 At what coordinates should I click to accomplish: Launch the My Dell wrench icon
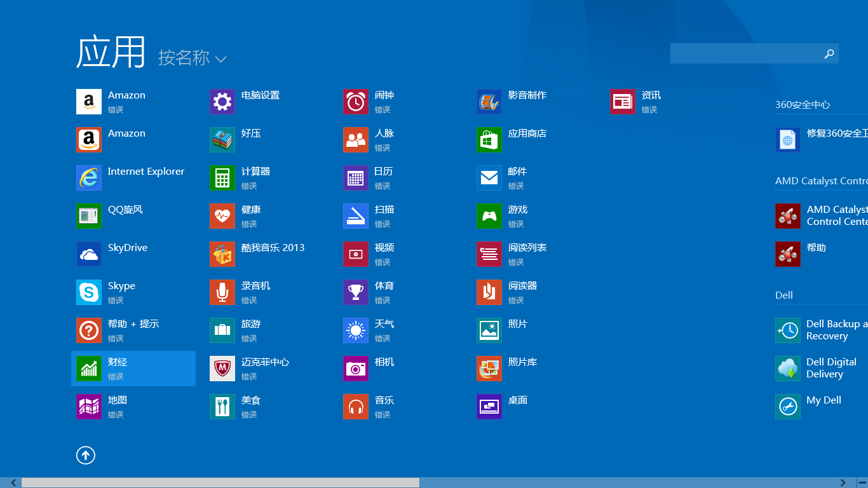pyautogui.click(x=788, y=407)
